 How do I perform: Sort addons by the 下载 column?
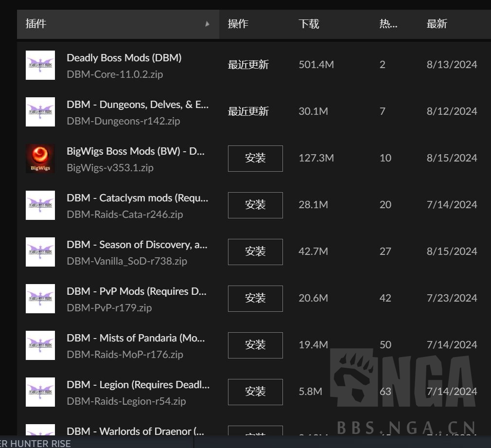click(309, 24)
